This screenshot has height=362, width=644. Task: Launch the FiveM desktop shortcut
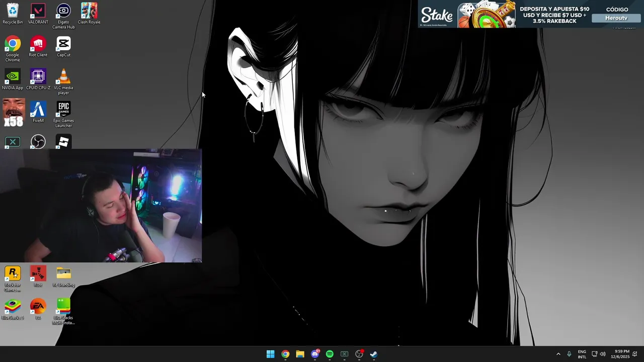tap(38, 113)
